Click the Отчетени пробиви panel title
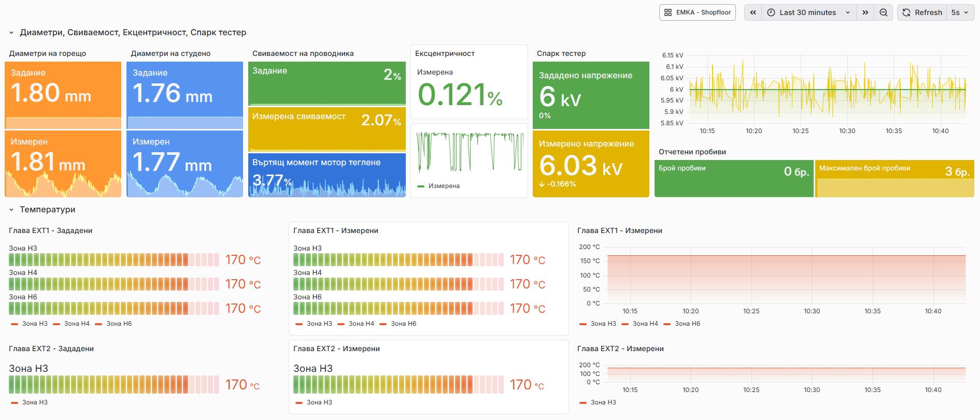 [692, 152]
